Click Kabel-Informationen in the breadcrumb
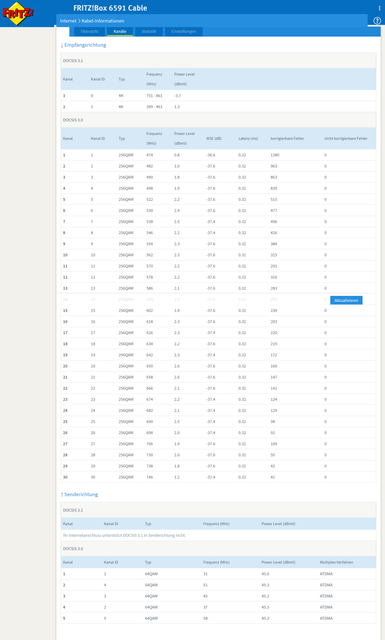 103,21
